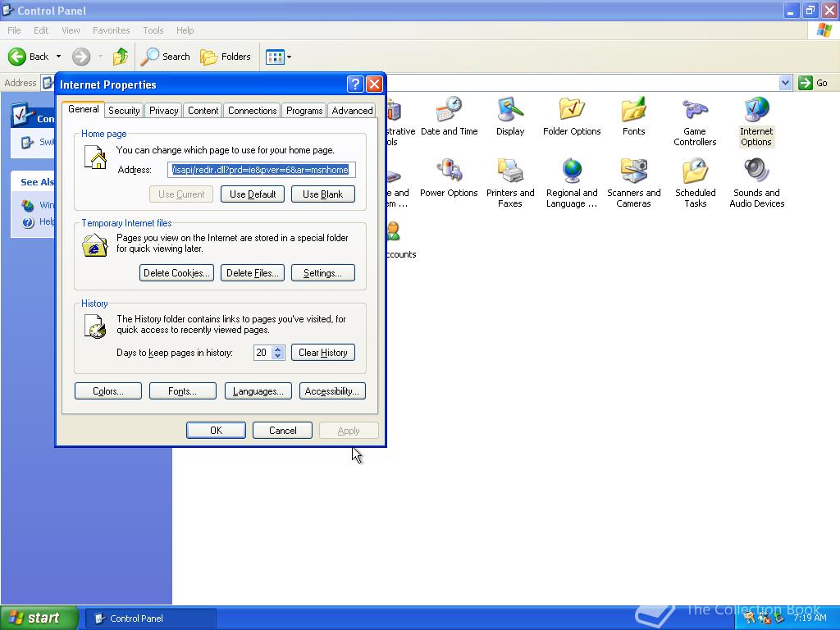Open temporary files Settings button
The width and height of the screenshot is (840, 630).
322,272
